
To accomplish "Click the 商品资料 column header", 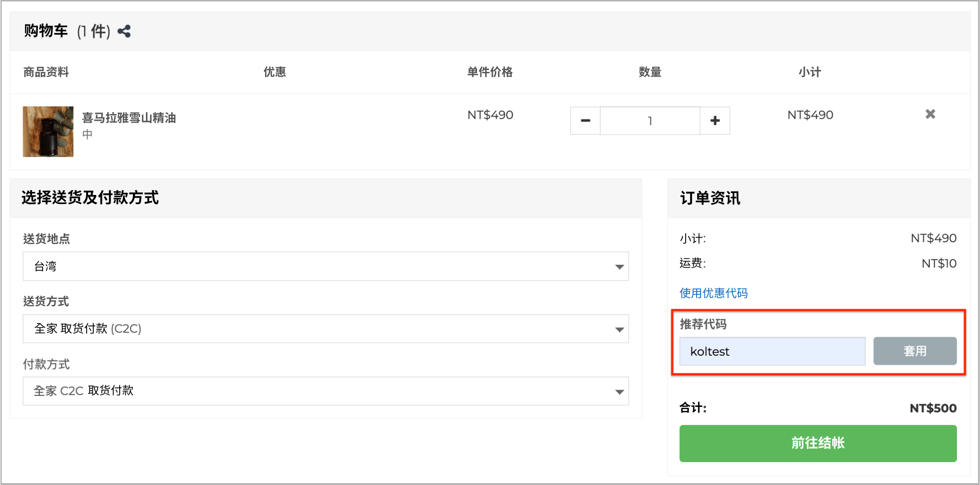I will pyautogui.click(x=46, y=72).
